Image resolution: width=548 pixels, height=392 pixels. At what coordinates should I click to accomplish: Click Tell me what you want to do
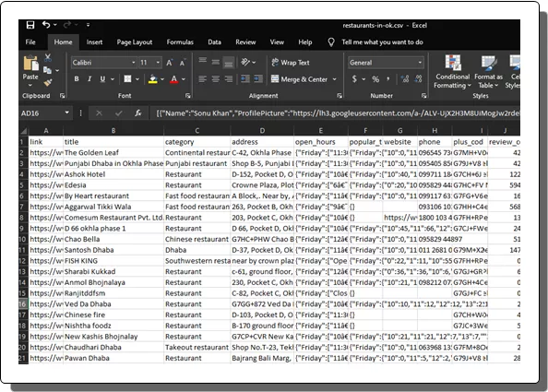pyautogui.click(x=382, y=42)
